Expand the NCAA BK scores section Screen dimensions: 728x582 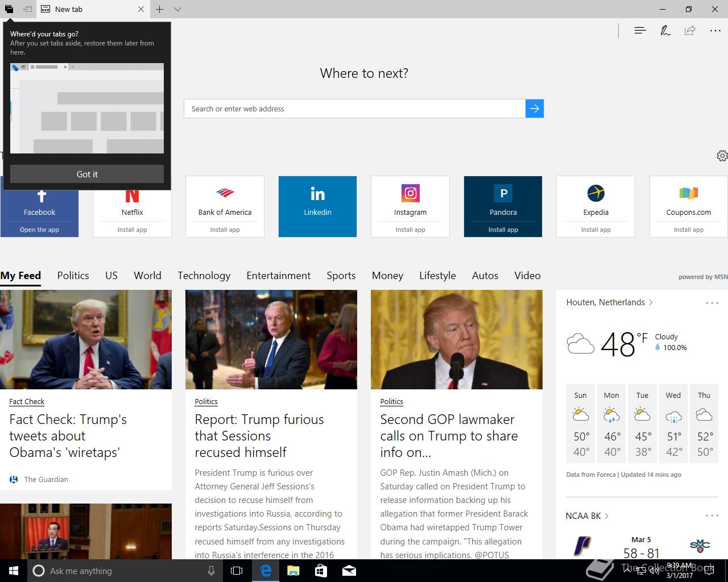click(x=588, y=516)
